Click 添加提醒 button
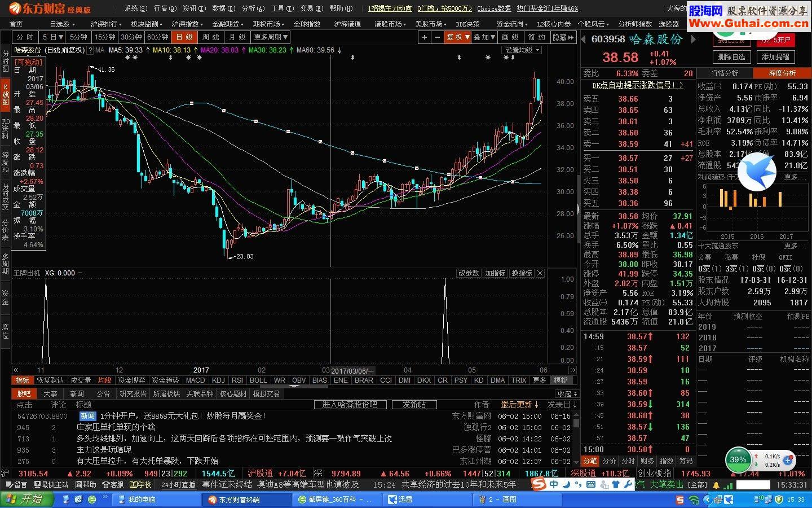812x508 pixels. click(x=775, y=57)
